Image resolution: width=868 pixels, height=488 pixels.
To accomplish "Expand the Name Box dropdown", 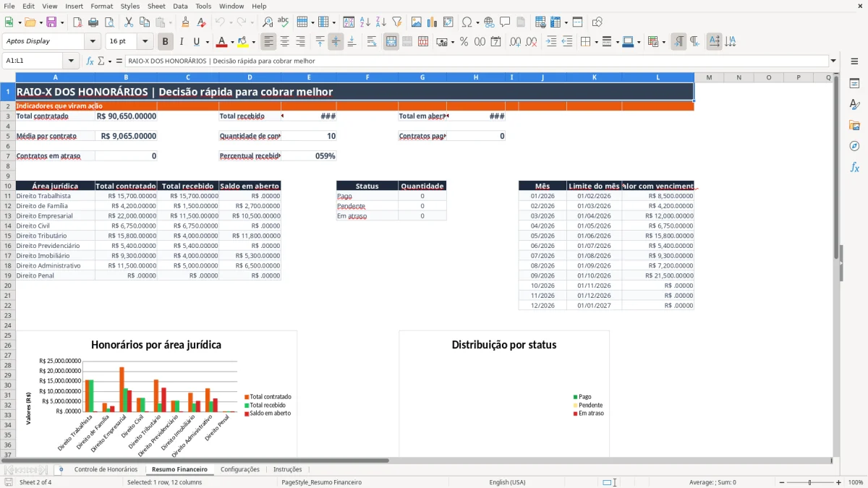I will click(x=71, y=61).
